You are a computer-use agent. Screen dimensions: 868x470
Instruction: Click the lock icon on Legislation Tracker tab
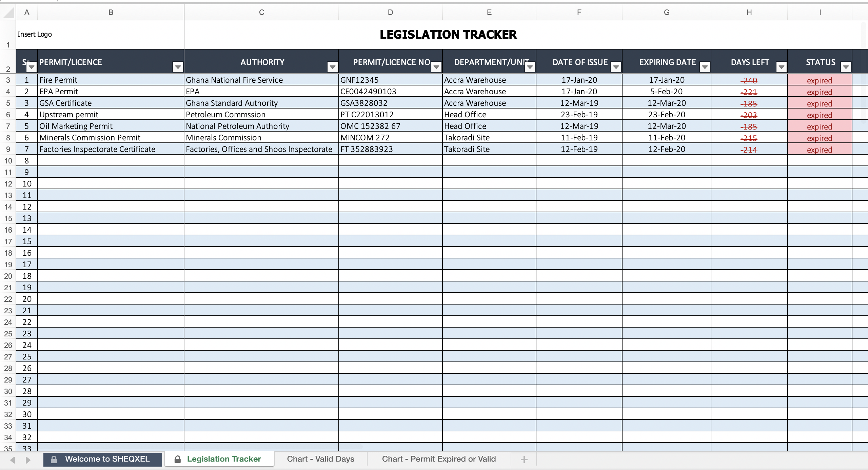[x=178, y=459]
